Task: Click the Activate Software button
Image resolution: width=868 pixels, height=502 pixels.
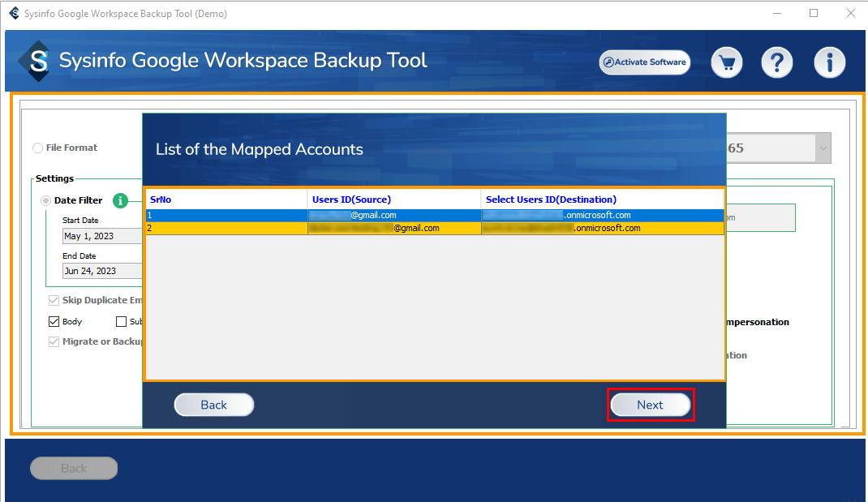Action: 645,62
